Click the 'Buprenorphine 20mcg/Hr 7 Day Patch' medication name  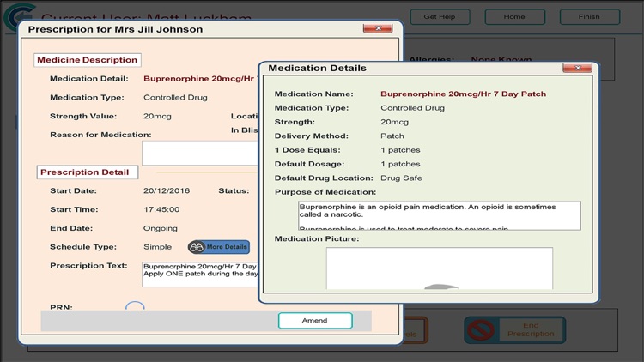(464, 94)
